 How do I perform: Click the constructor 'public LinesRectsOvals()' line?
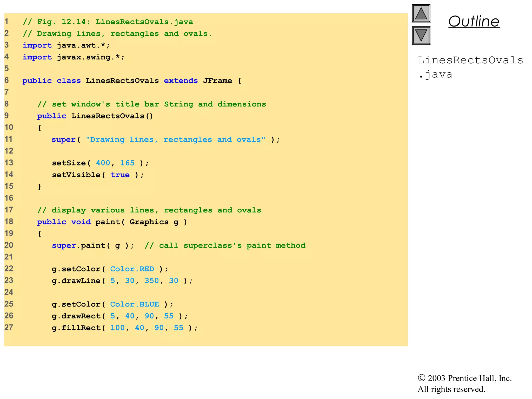click(95, 116)
